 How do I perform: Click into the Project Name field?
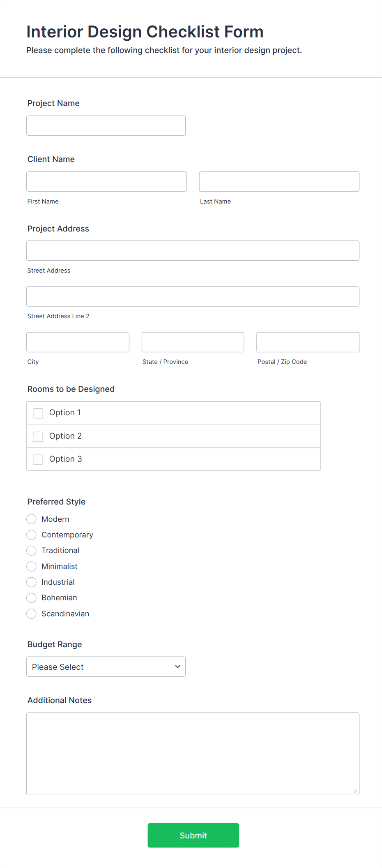click(106, 125)
